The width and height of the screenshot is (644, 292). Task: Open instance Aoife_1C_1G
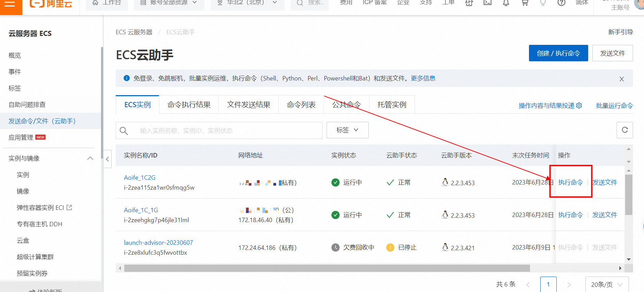[x=141, y=210]
